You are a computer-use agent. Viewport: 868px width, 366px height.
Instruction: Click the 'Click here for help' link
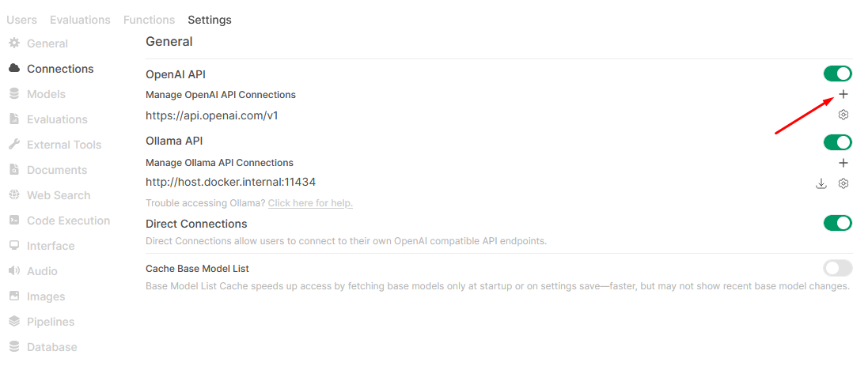pyautogui.click(x=310, y=203)
